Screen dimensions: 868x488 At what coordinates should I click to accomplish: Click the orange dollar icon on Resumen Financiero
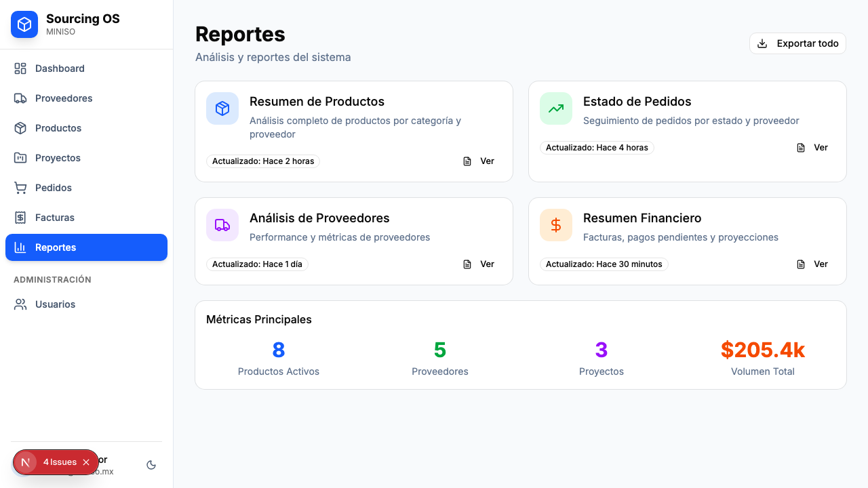556,225
